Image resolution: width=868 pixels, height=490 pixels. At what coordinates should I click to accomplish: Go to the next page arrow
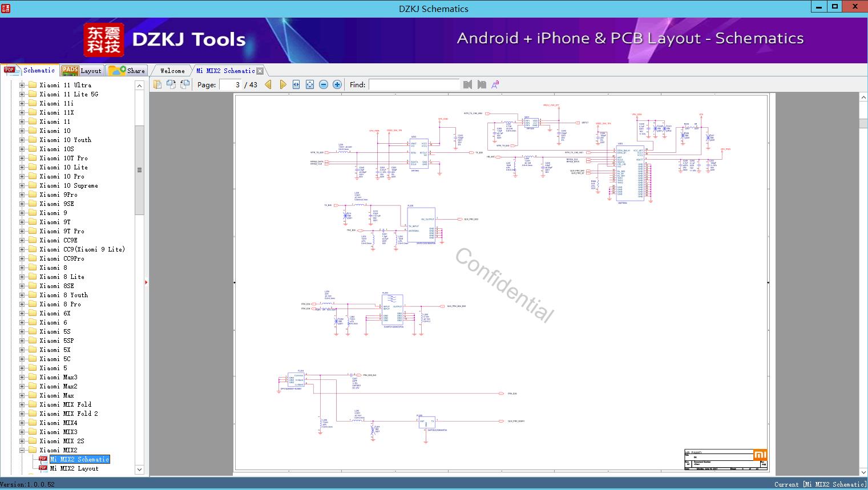282,84
